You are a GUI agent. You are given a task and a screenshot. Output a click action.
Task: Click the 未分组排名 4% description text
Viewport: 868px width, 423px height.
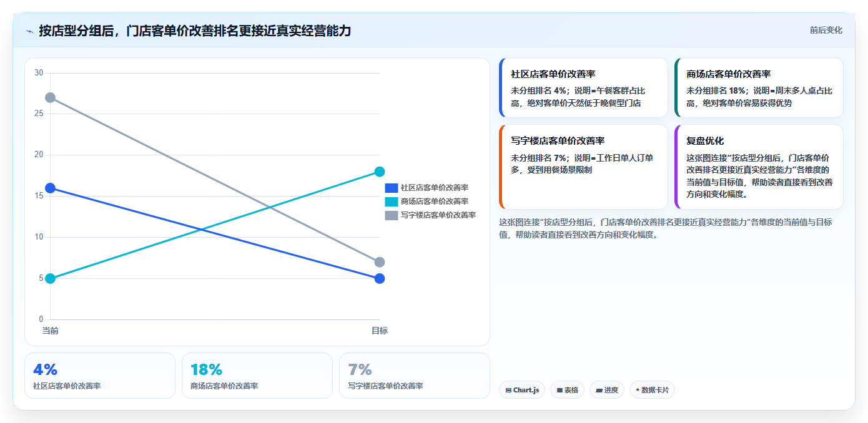(578, 97)
